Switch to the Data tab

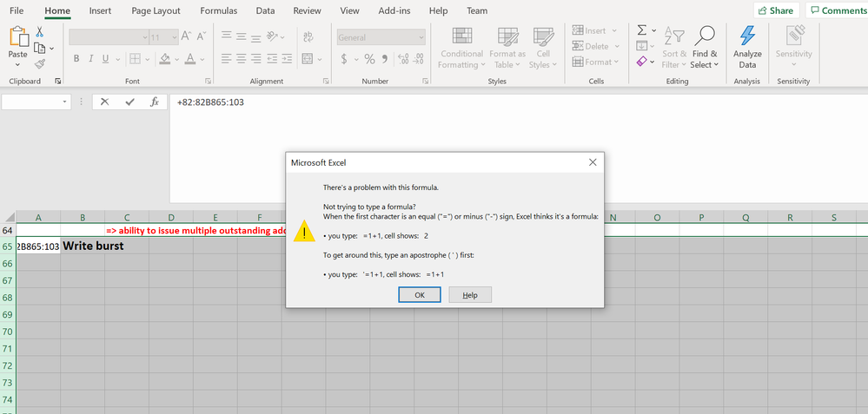coord(266,10)
